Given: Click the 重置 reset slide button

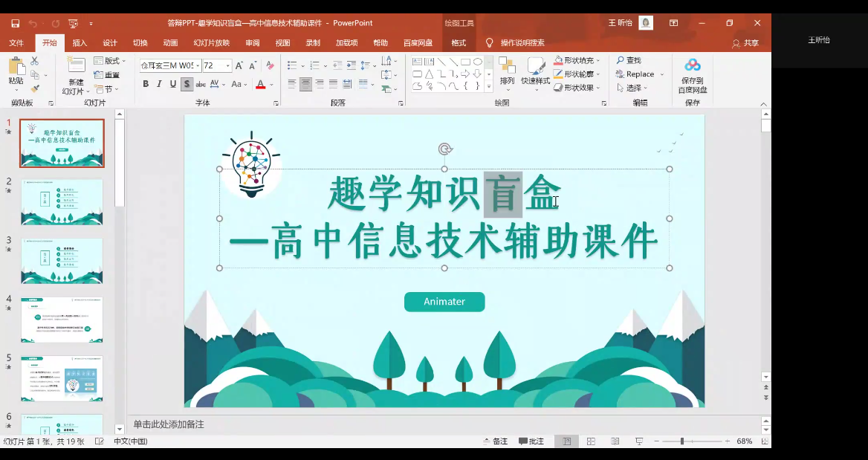Looking at the screenshot, I should (x=106, y=75).
